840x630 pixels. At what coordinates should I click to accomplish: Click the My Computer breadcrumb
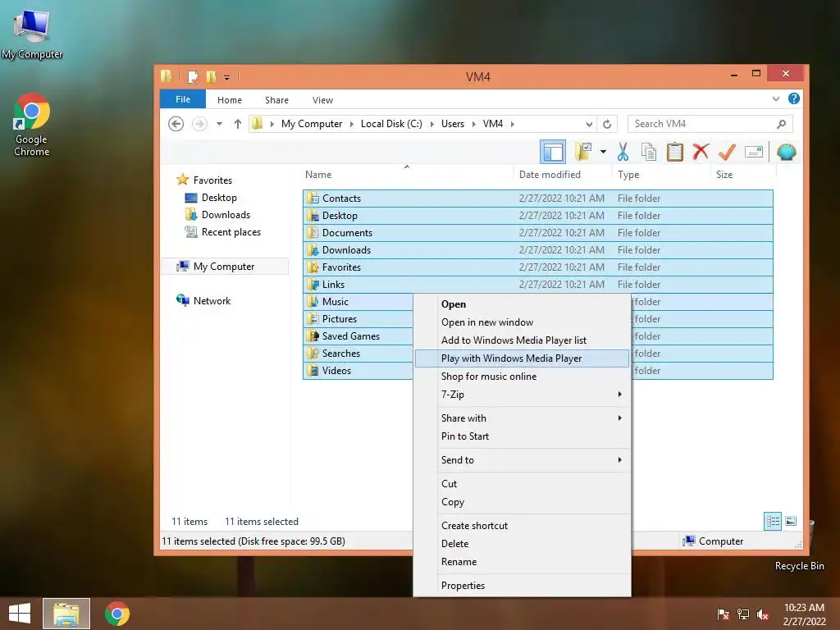tap(311, 124)
